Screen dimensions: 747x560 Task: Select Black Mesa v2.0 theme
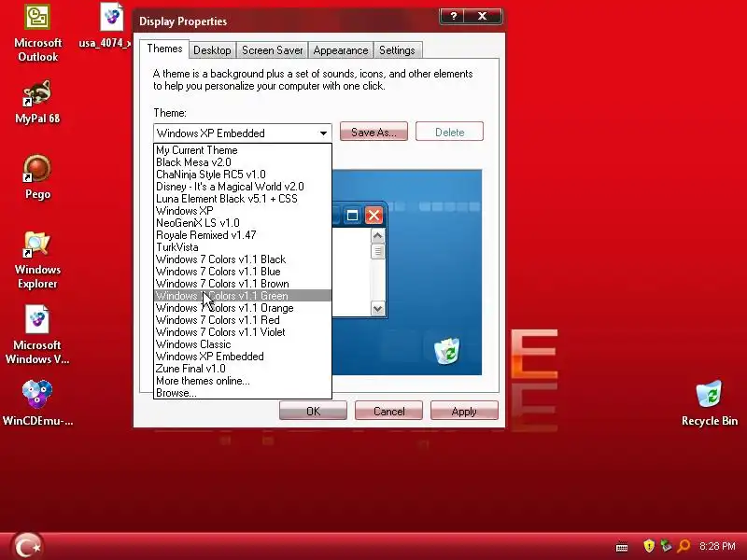click(243, 162)
